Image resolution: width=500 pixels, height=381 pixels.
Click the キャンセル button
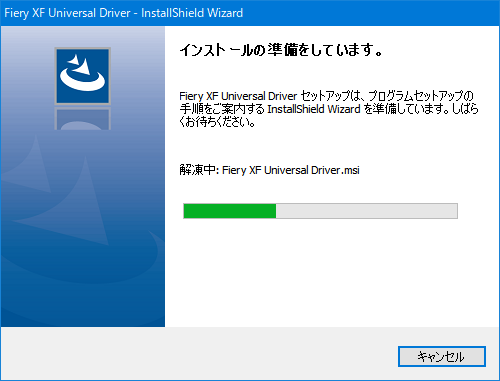coord(442,356)
